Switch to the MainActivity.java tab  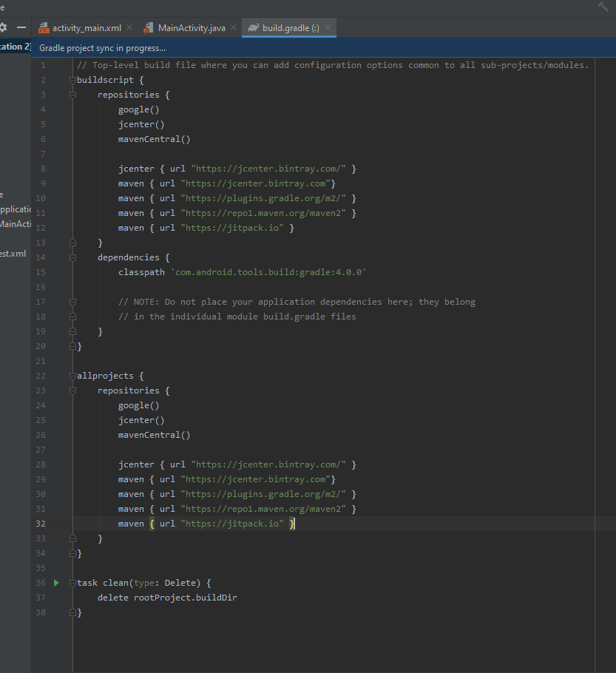click(x=192, y=28)
